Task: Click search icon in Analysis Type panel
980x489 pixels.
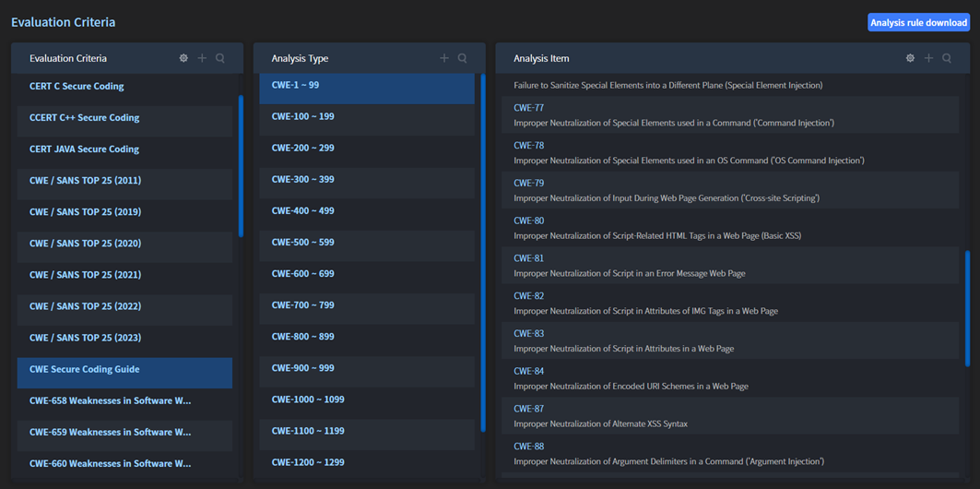Action: click(463, 58)
